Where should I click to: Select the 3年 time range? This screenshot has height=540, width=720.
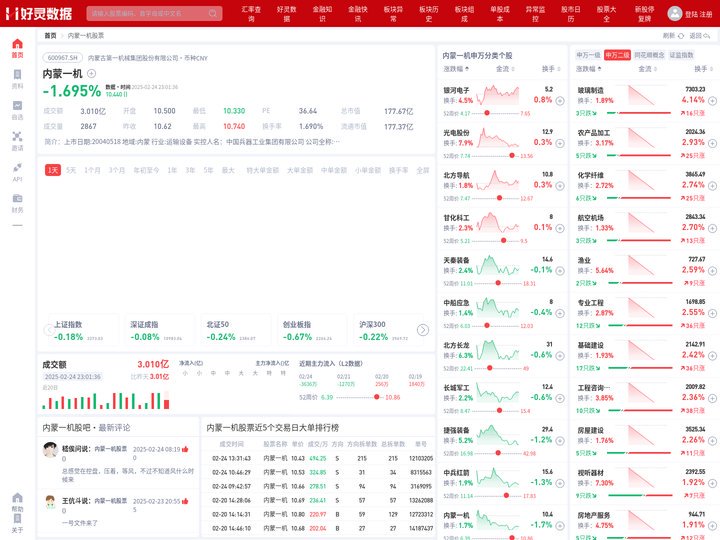190,170
